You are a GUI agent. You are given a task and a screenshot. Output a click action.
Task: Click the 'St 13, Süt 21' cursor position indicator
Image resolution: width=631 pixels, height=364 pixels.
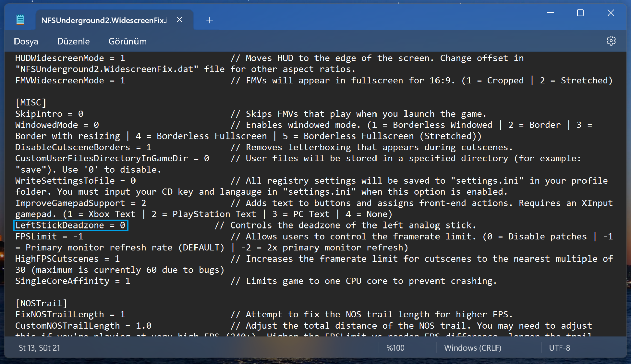[x=39, y=348]
